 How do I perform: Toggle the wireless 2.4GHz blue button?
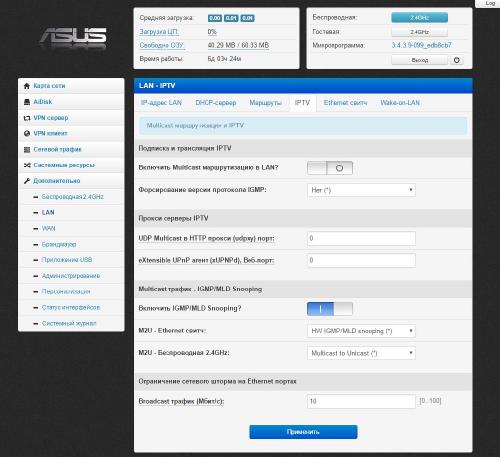[x=419, y=18]
